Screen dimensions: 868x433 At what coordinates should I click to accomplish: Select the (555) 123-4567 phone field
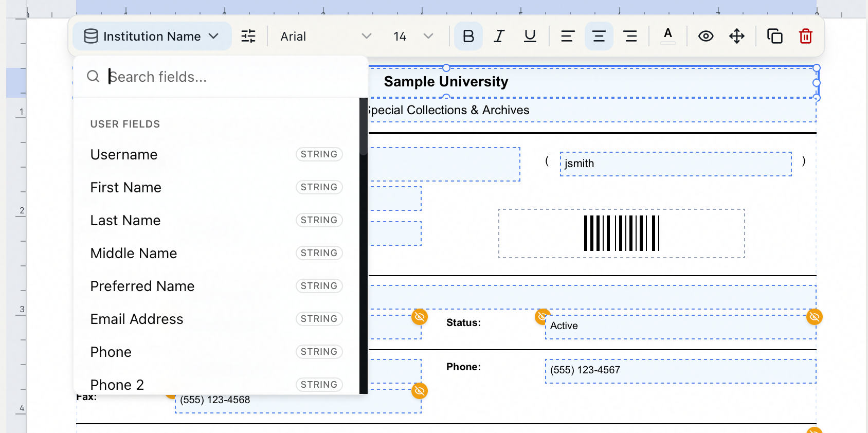coord(680,371)
